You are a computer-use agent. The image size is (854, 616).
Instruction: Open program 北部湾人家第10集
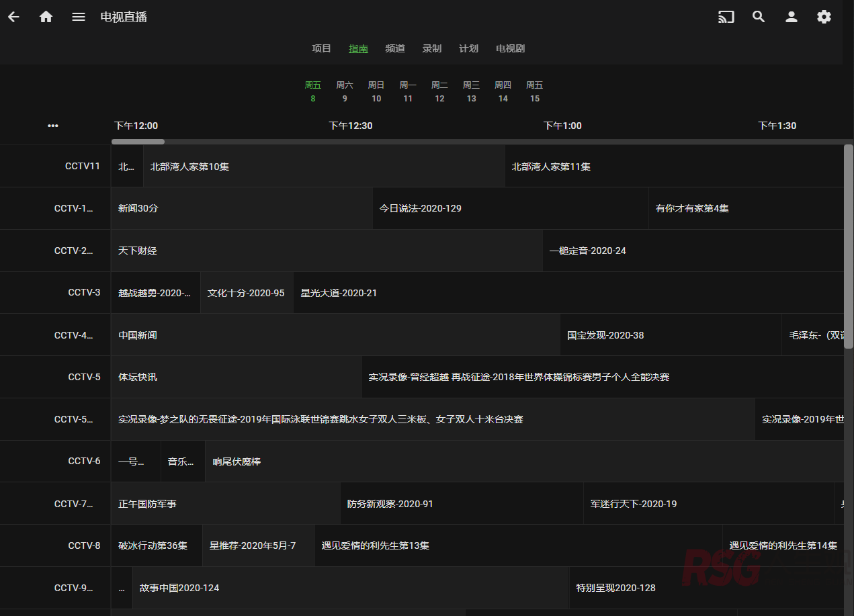point(324,166)
